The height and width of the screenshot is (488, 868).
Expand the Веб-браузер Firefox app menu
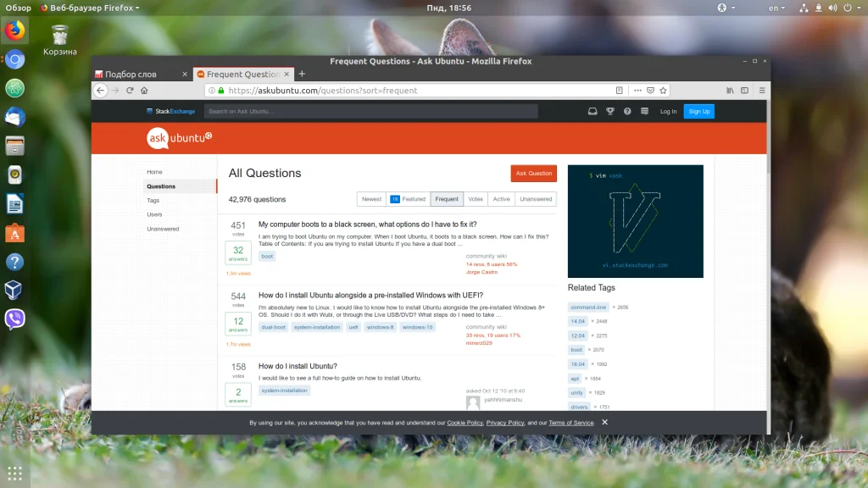90,8
